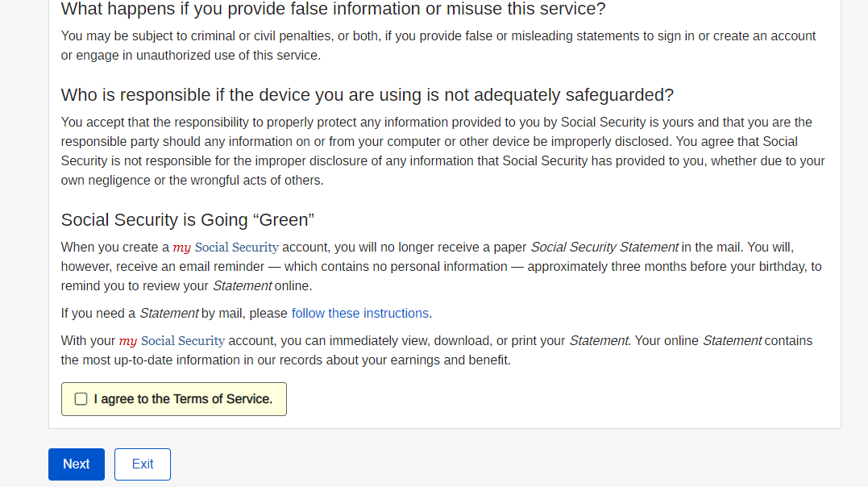Click the heading about device not adequately safeguarded
This screenshot has width=868, height=487.
pyautogui.click(x=367, y=95)
